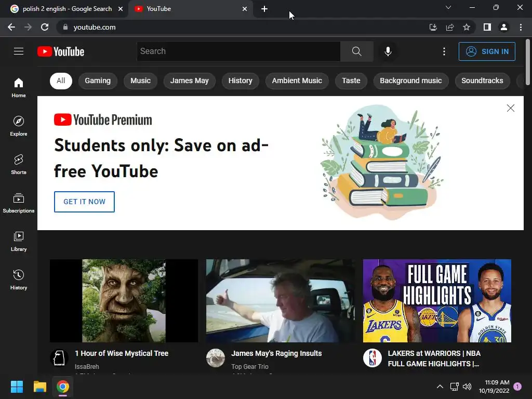This screenshot has width=532, height=399.
Task: Open Chrome three-dot menu
Action: pos(521,27)
